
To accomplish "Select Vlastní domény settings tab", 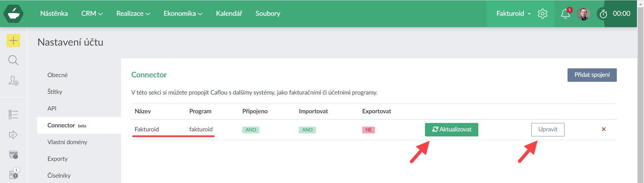I will tap(67, 142).
